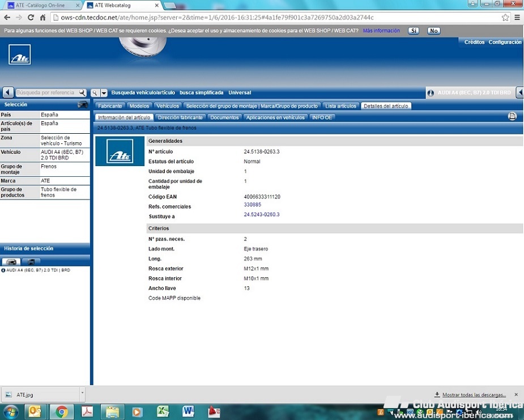The width and height of the screenshot is (524, 420).
Task: Open the Documentos subtab
Action: point(224,117)
